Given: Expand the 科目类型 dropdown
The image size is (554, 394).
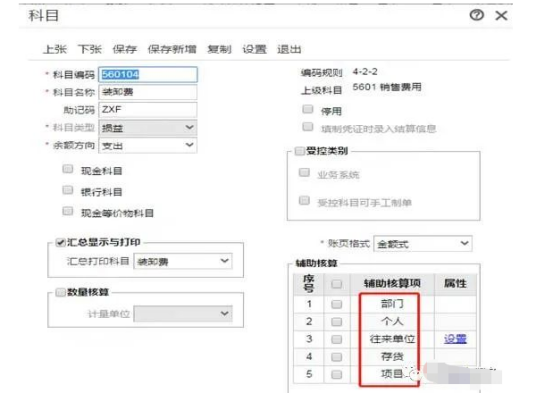Looking at the screenshot, I should coord(148,128).
